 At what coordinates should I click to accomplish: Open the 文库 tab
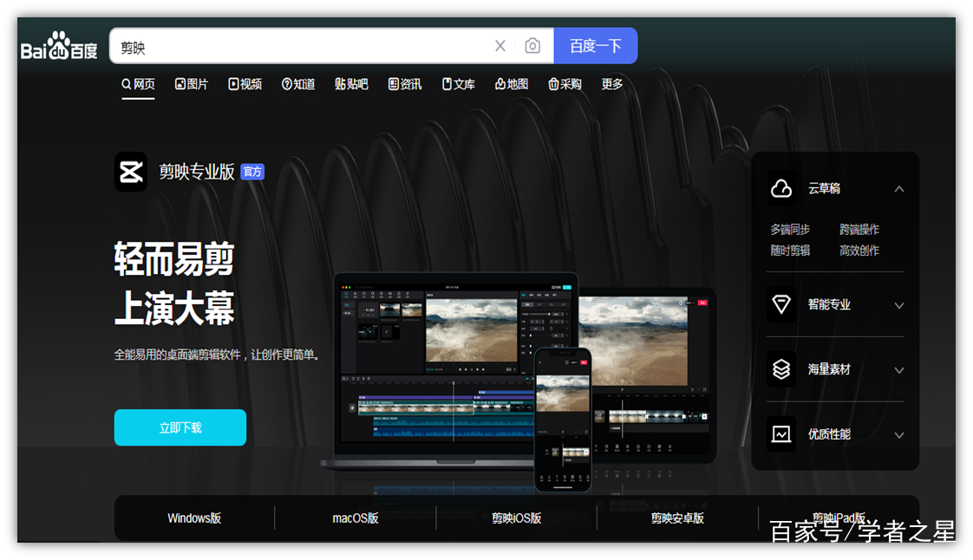[x=459, y=84]
